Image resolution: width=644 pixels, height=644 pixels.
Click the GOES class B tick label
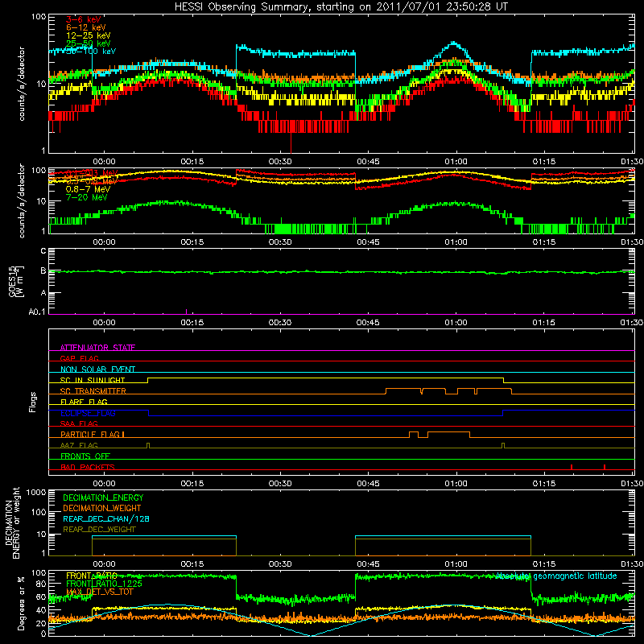point(43,270)
